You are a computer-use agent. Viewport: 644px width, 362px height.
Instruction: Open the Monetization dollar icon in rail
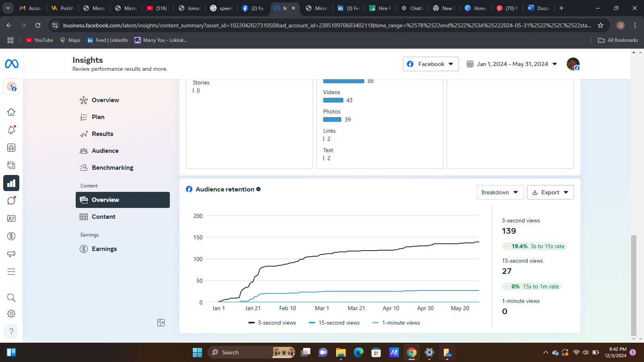pyautogui.click(x=11, y=236)
